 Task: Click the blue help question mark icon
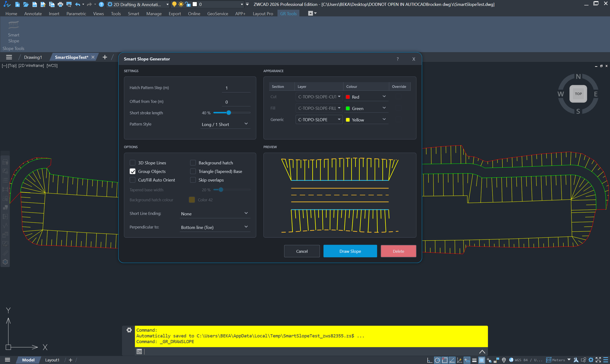coord(101,4)
